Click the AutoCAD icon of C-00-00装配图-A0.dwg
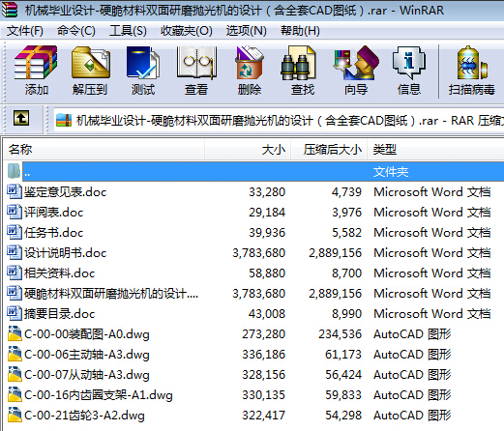This screenshot has width=504, height=431. 15,333
